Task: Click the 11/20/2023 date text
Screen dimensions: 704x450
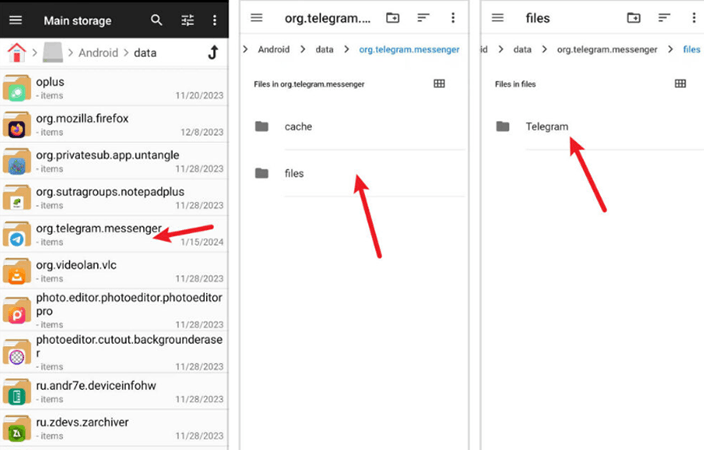Action: pyautogui.click(x=199, y=96)
